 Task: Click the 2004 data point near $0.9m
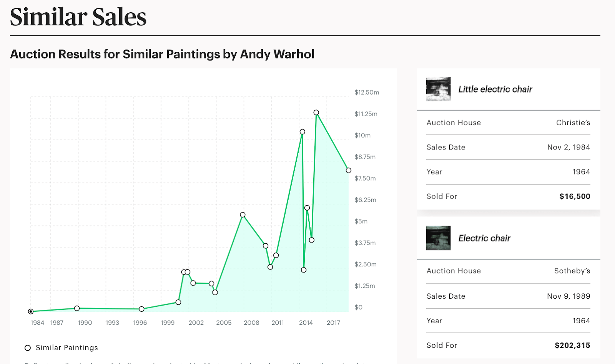(215, 293)
